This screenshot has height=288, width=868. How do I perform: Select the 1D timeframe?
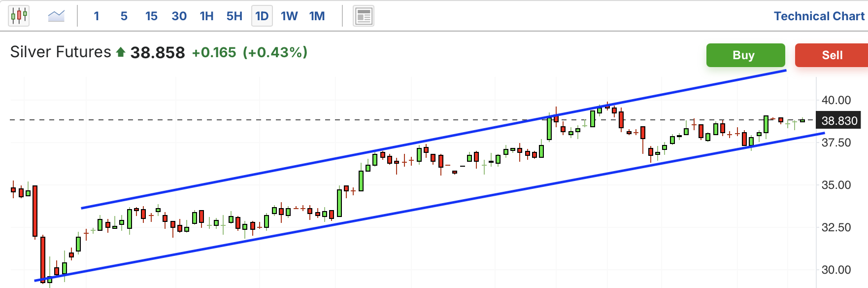click(x=262, y=16)
